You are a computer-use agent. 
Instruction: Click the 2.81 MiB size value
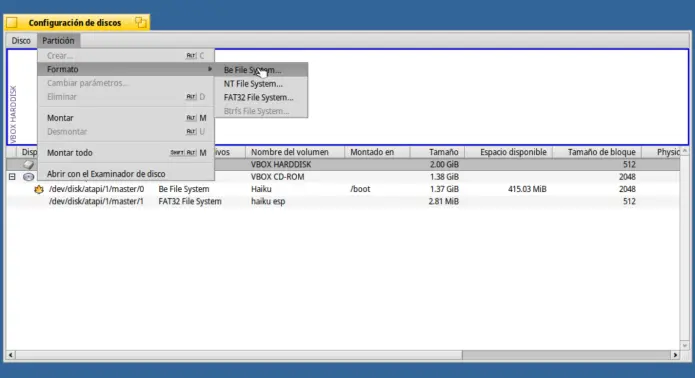click(x=443, y=201)
